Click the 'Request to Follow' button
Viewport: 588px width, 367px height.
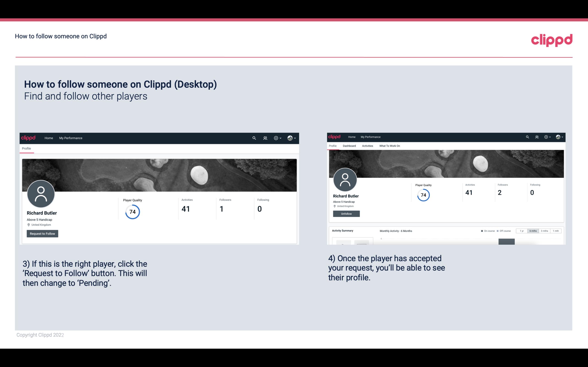click(42, 233)
